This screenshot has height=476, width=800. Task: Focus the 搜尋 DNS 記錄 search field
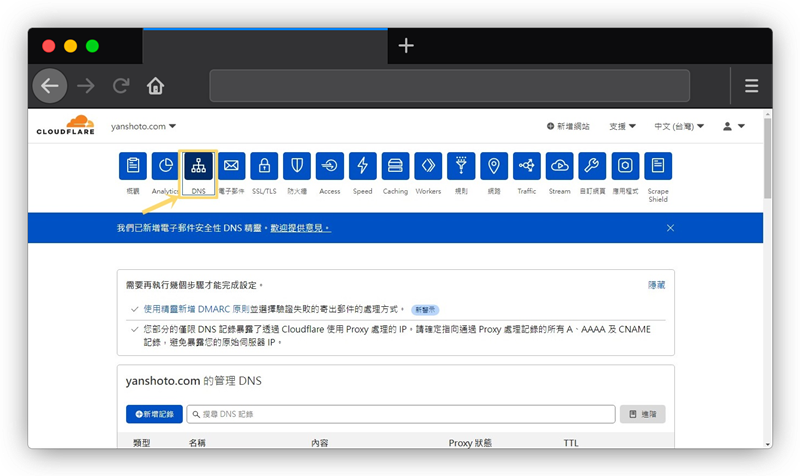point(401,414)
